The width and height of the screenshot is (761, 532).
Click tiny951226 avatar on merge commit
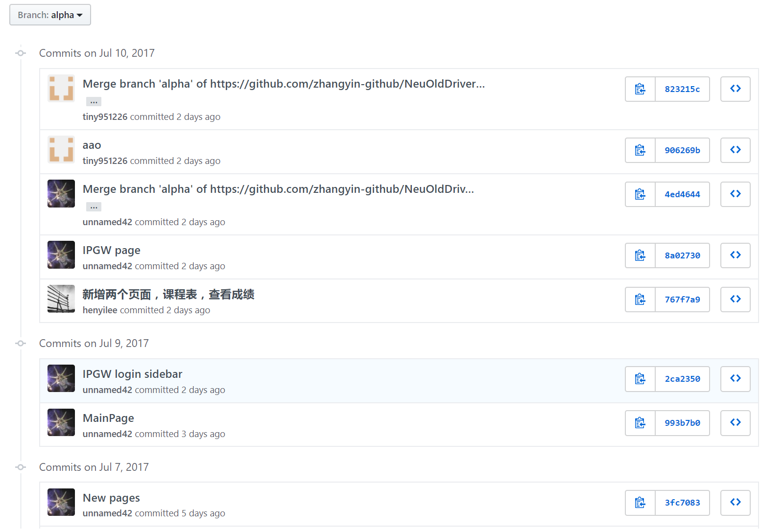61,89
